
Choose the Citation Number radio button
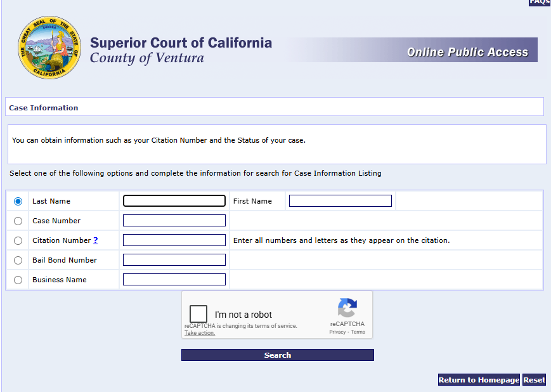[18, 240]
